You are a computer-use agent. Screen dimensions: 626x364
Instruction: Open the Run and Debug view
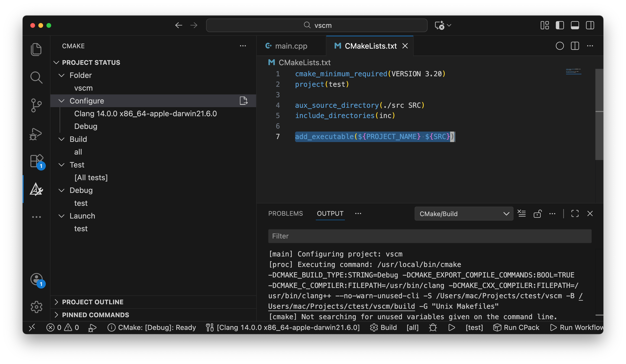(36, 134)
